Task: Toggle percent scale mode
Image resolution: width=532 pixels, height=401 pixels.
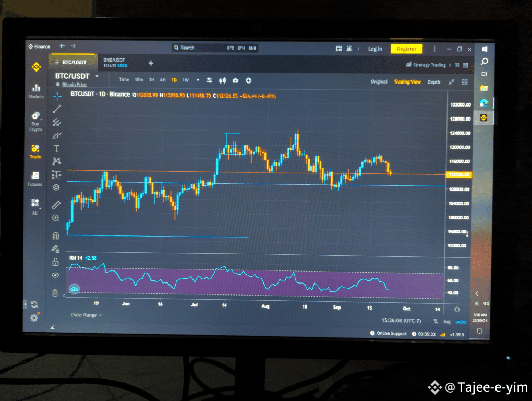Action: (436, 321)
